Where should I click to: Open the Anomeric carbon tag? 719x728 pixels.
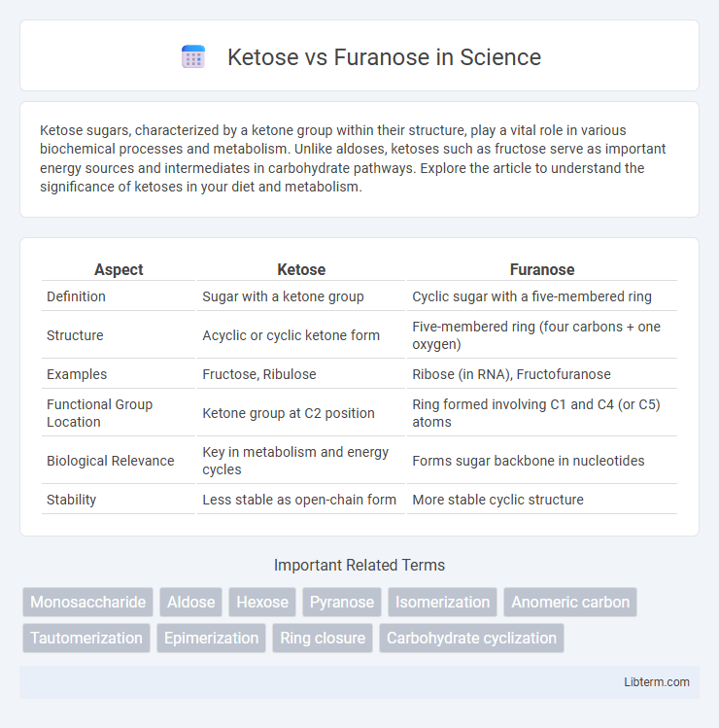click(x=570, y=603)
